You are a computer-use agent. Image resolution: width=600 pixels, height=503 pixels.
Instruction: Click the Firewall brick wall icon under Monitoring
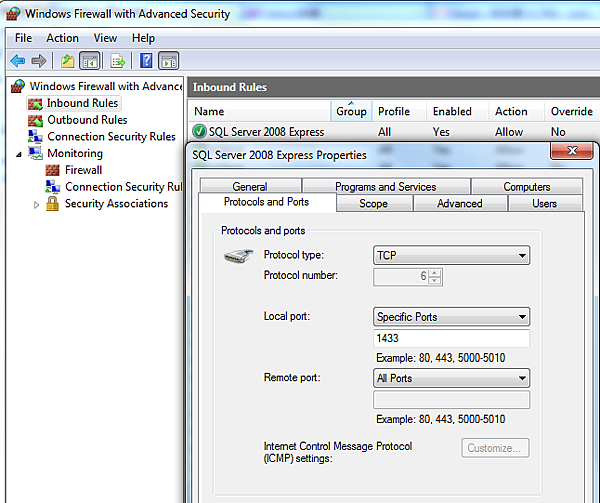tap(52, 170)
